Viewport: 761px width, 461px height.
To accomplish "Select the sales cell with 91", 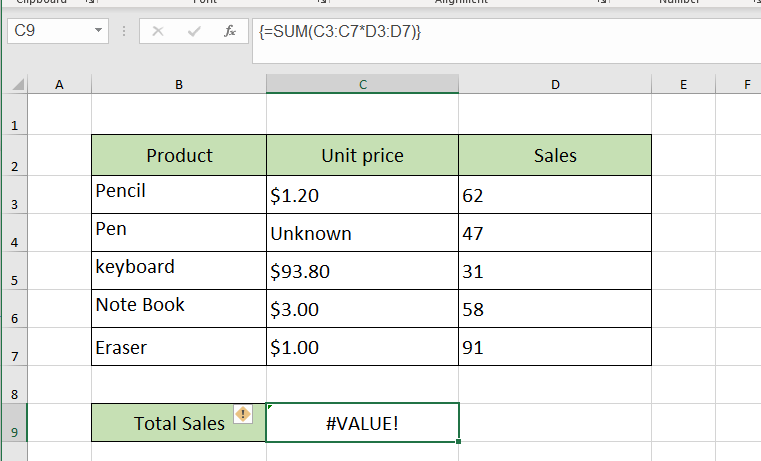I will tap(555, 346).
